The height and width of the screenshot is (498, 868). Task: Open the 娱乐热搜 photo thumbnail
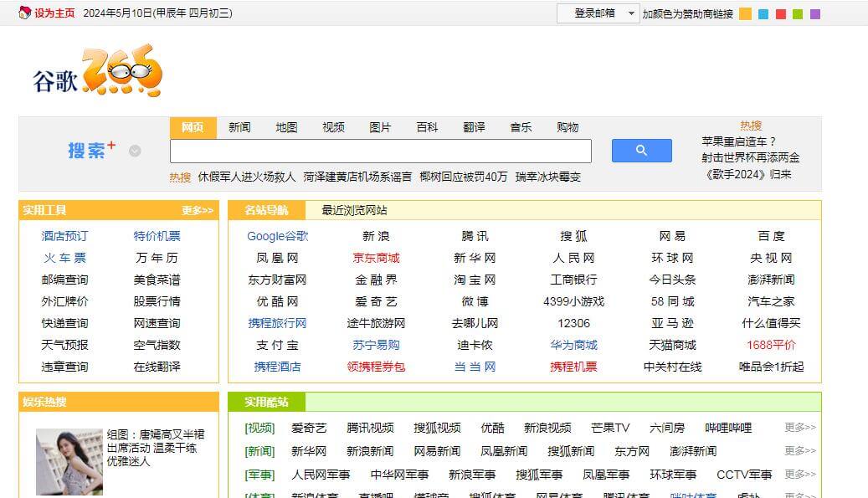[x=69, y=462]
